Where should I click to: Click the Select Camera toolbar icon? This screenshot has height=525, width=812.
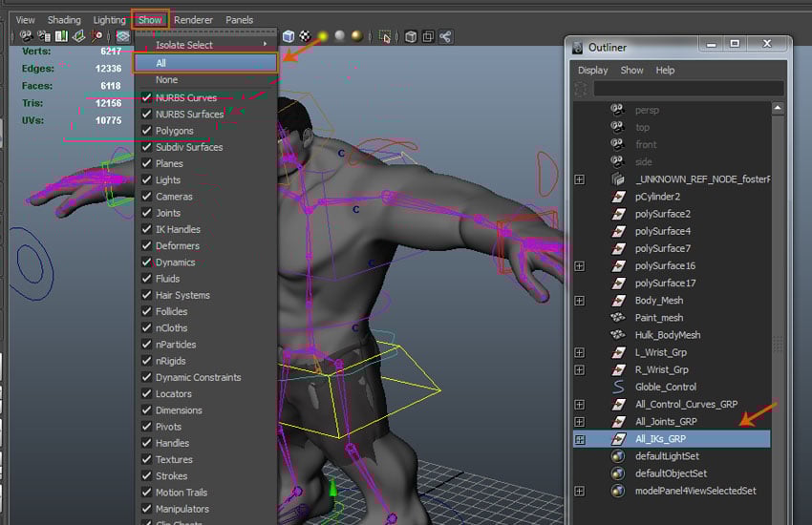tap(25, 37)
